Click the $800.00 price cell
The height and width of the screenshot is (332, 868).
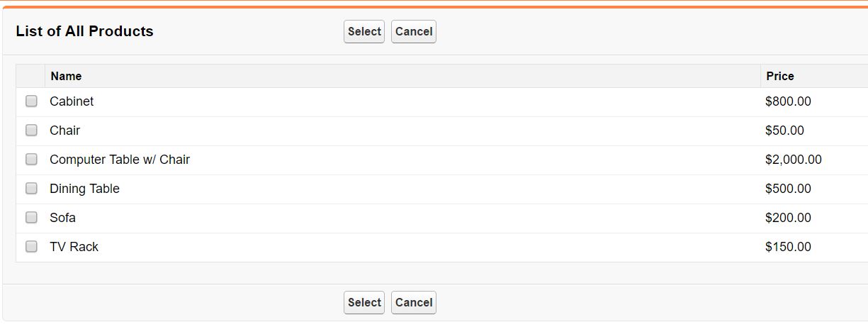[788, 101]
